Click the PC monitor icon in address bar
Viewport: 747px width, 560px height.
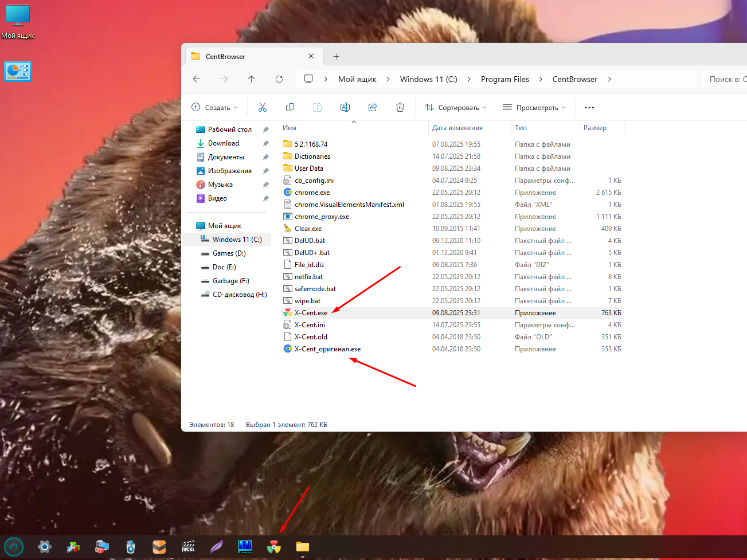point(308,79)
